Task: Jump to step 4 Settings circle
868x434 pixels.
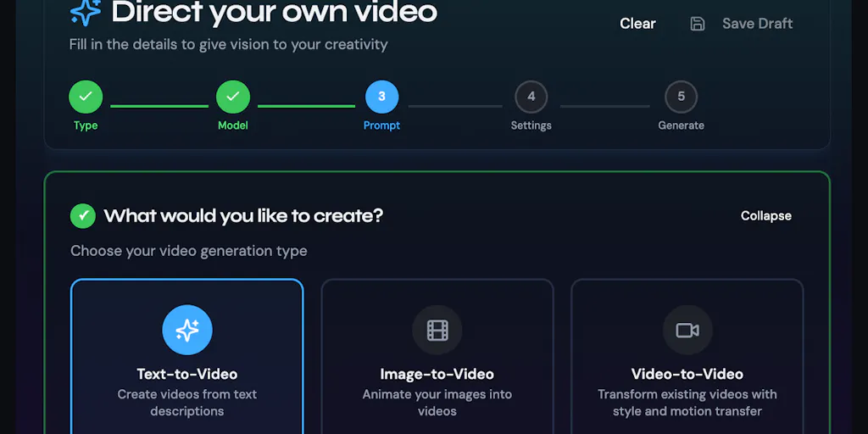Action: [x=531, y=97]
